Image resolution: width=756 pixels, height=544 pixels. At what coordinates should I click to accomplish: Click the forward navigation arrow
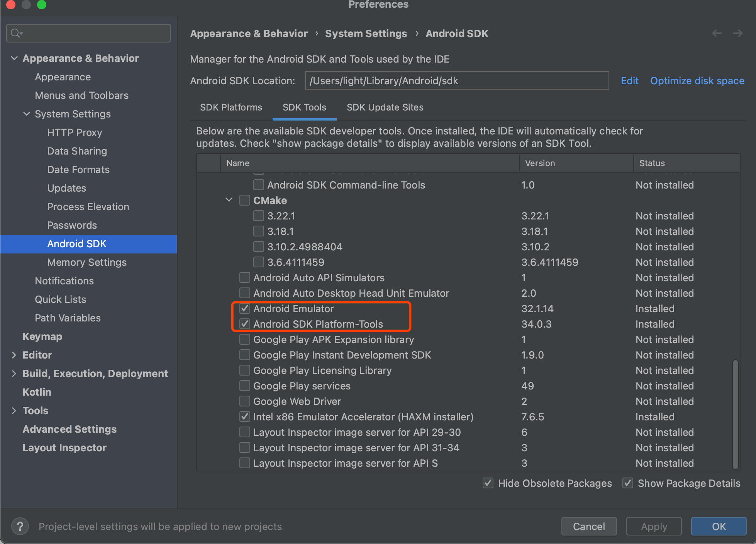(737, 34)
